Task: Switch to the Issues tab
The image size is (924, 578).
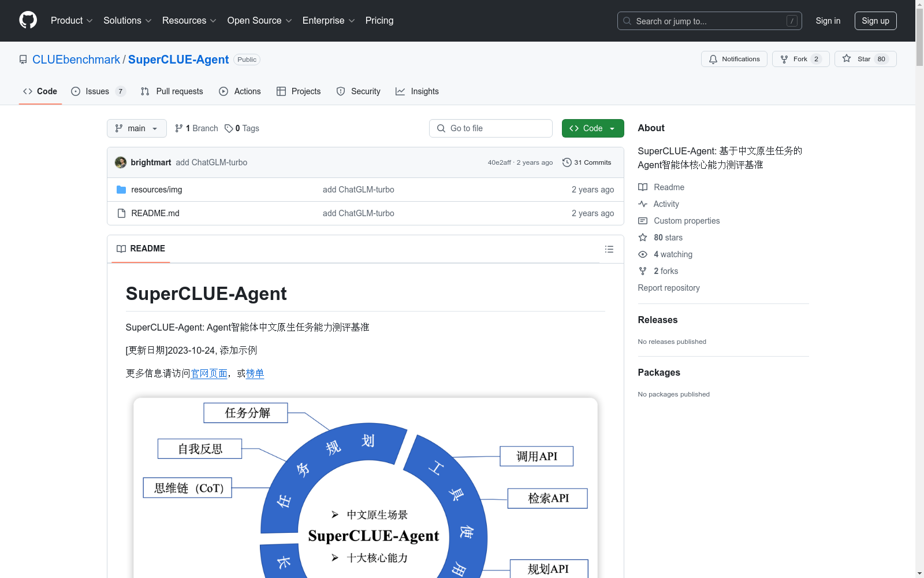Action: [x=98, y=91]
